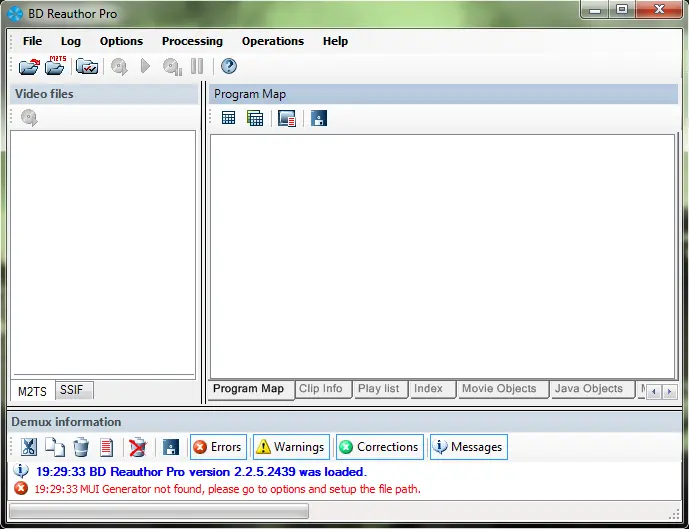Viewport: 689px width, 529px height.
Task: Select the Java Objects tab
Action: point(591,389)
